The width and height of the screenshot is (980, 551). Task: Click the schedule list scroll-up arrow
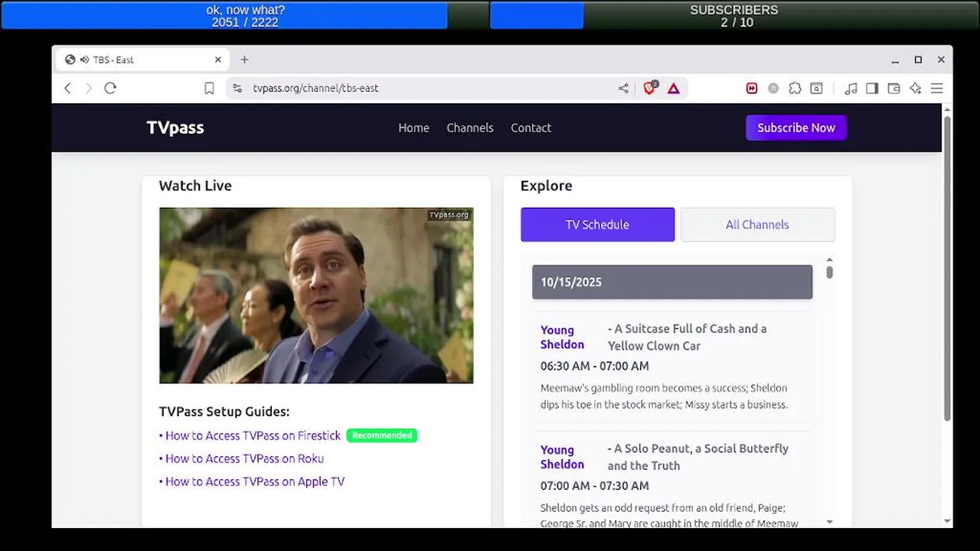click(x=829, y=260)
